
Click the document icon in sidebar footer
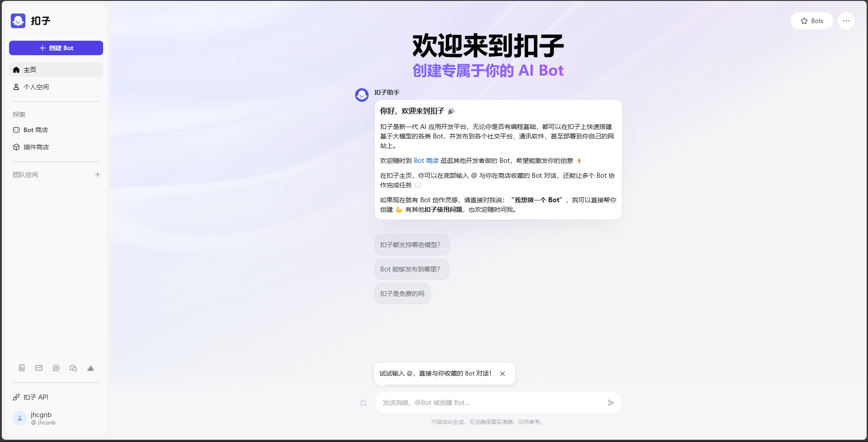click(x=22, y=368)
